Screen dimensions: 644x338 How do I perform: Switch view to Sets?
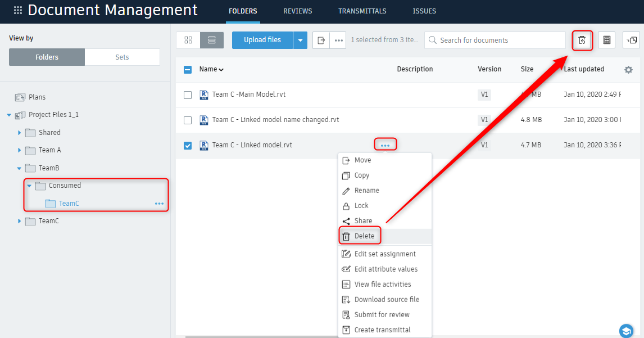coord(122,57)
